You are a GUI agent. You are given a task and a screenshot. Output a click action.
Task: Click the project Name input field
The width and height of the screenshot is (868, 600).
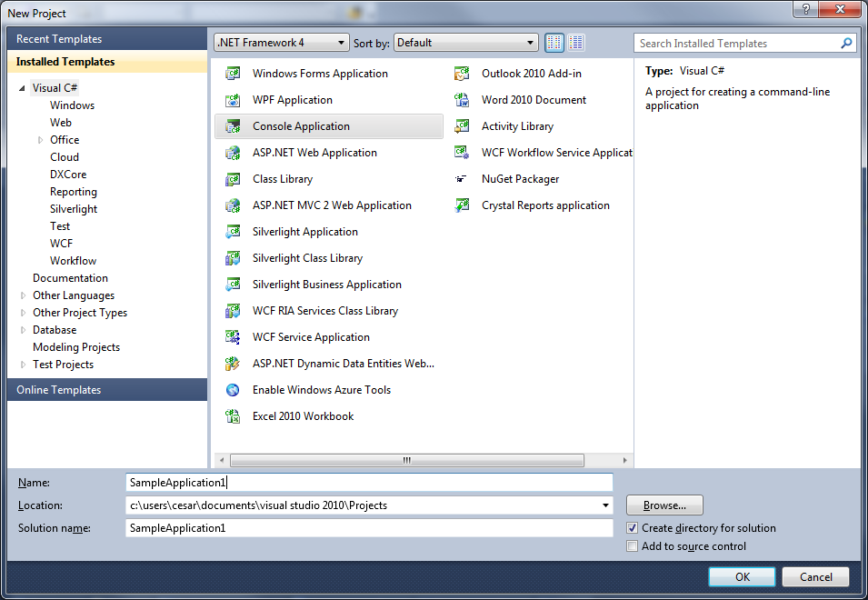(369, 482)
